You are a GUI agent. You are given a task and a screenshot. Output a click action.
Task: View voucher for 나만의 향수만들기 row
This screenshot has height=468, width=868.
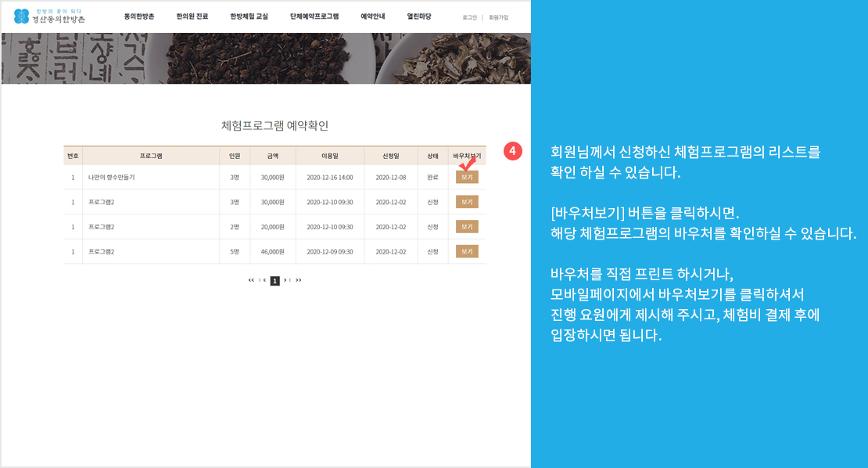(x=467, y=177)
